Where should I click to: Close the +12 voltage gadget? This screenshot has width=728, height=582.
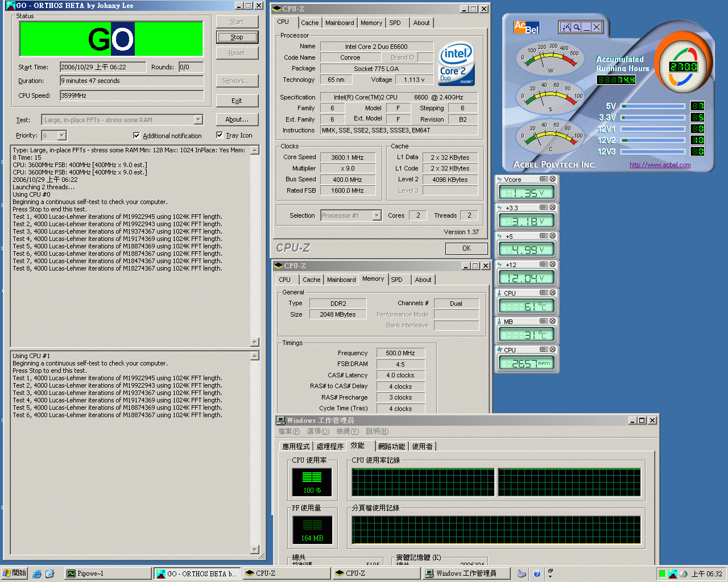(552, 264)
